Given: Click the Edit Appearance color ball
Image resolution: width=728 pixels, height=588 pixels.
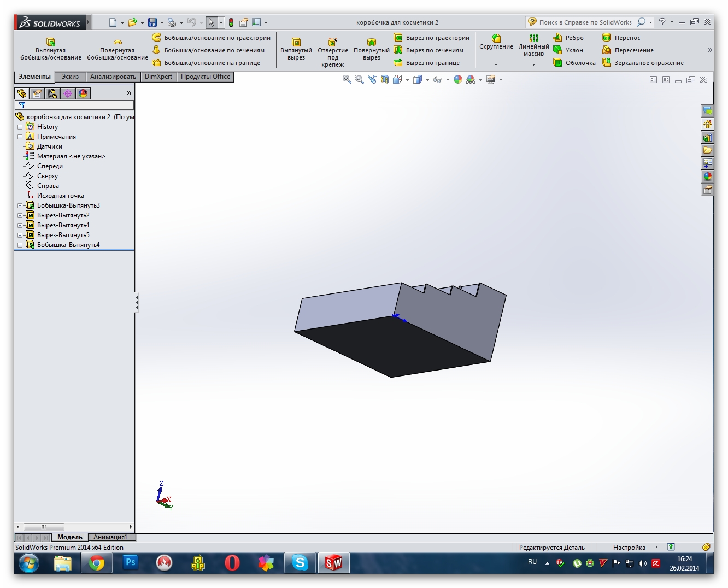Looking at the screenshot, I should (458, 79).
